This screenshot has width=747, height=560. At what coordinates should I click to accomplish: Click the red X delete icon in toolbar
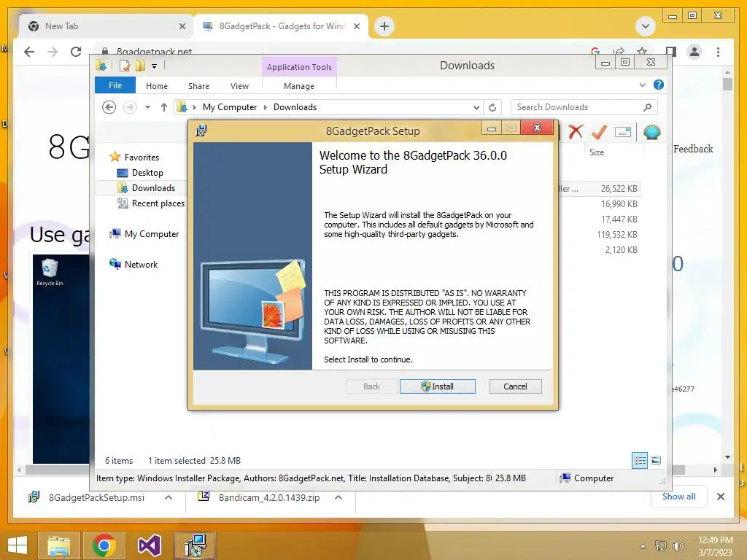(576, 131)
